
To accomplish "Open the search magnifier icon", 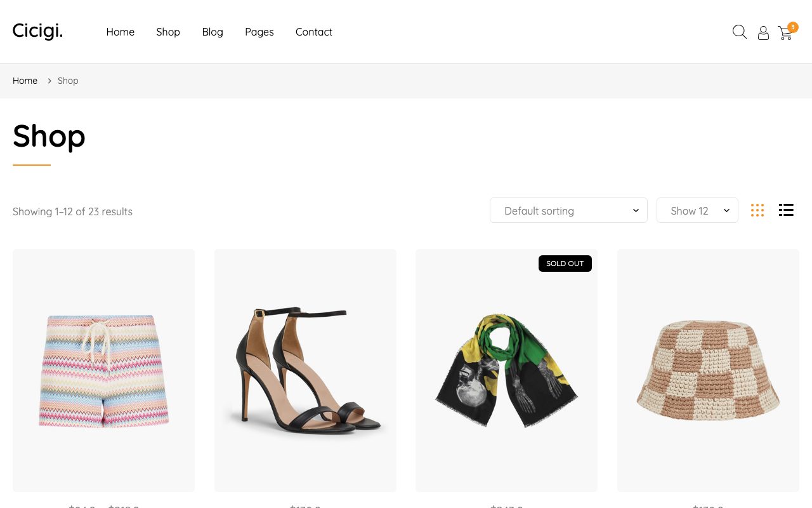I will click(x=740, y=32).
